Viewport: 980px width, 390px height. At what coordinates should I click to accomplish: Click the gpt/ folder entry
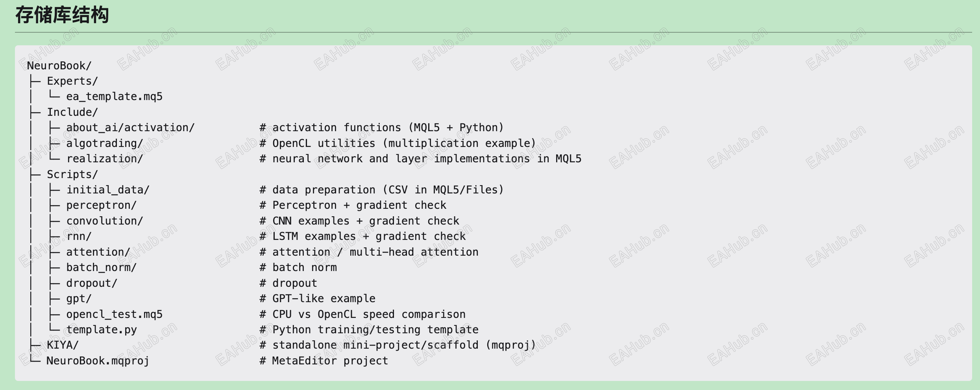pyautogui.click(x=79, y=299)
